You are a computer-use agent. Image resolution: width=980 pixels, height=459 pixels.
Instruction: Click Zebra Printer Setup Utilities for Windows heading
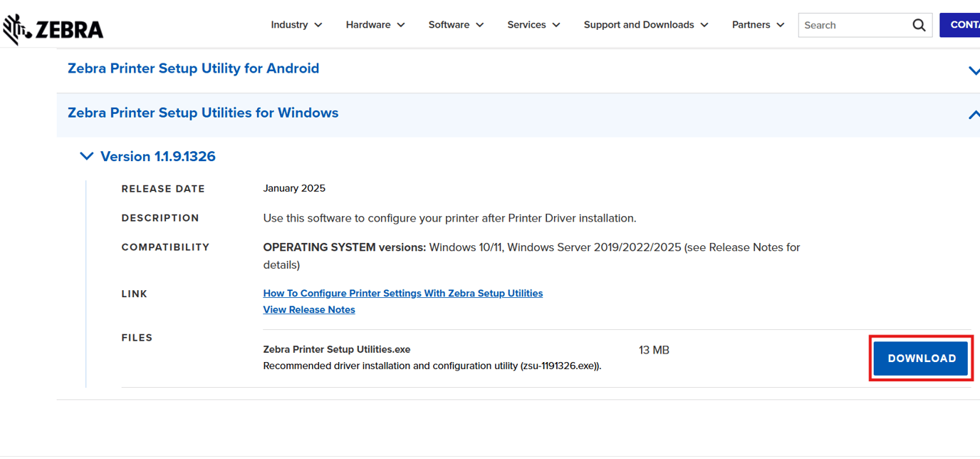point(203,113)
